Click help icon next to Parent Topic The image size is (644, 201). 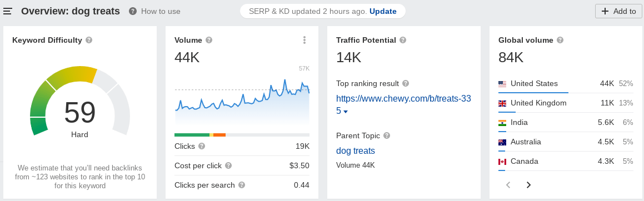(x=387, y=135)
